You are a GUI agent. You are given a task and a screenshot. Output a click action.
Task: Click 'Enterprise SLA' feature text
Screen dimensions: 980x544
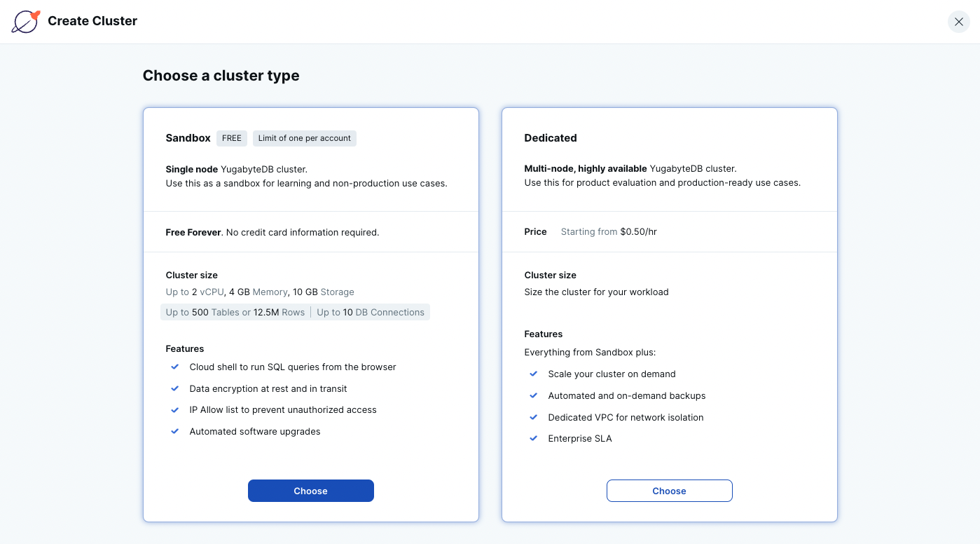(580, 438)
